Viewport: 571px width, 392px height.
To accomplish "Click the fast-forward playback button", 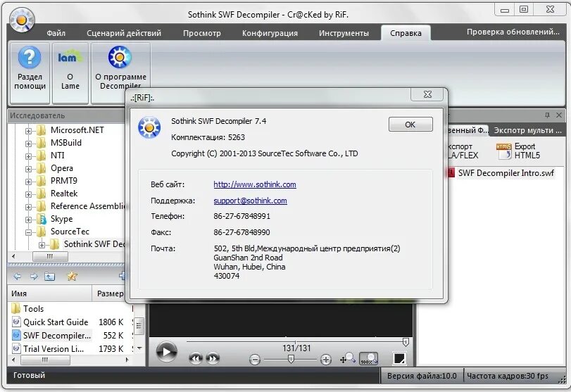I will coord(213,359).
